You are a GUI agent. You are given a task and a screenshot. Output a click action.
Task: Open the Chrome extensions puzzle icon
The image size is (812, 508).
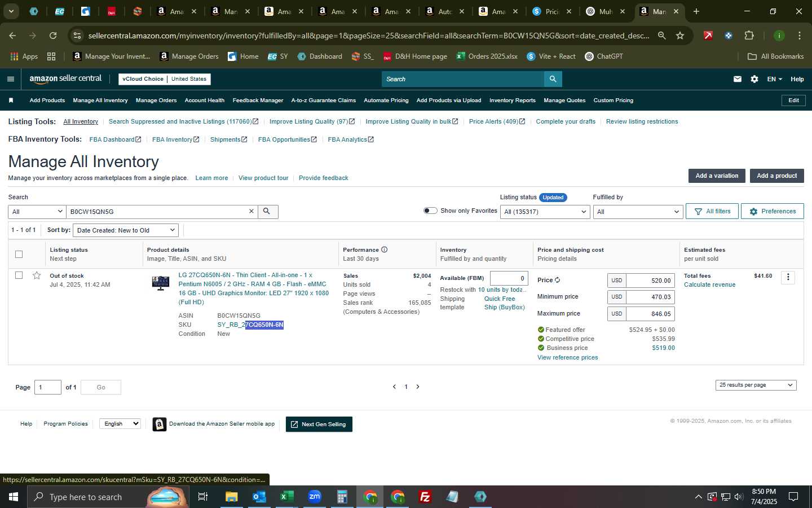(749, 36)
